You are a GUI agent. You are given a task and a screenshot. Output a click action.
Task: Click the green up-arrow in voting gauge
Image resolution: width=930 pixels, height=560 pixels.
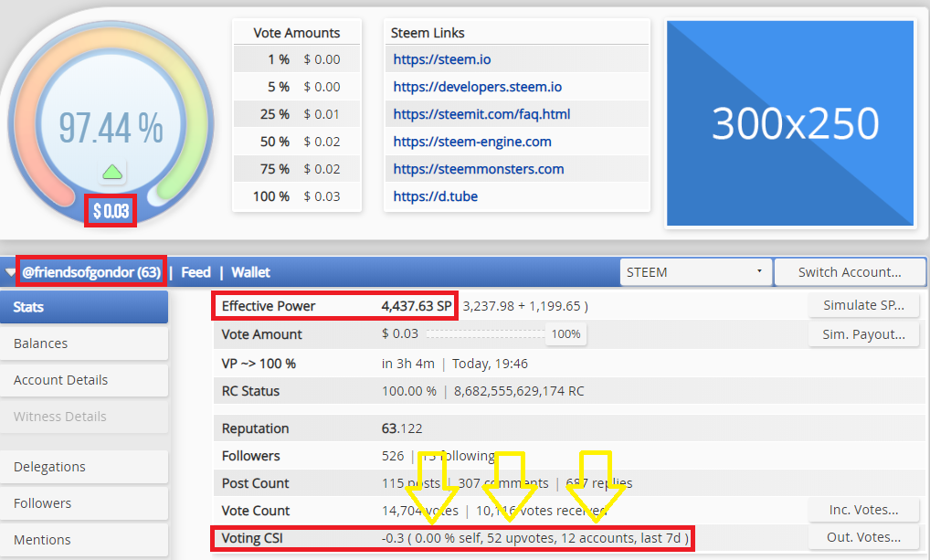[112, 172]
